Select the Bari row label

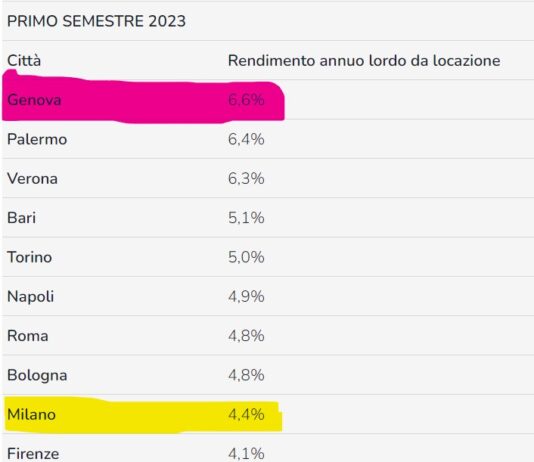(21, 218)
